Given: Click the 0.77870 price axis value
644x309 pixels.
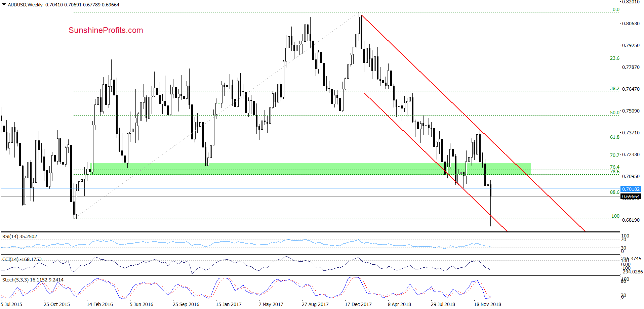Looking at the screenshot, I should pos(631,67).
